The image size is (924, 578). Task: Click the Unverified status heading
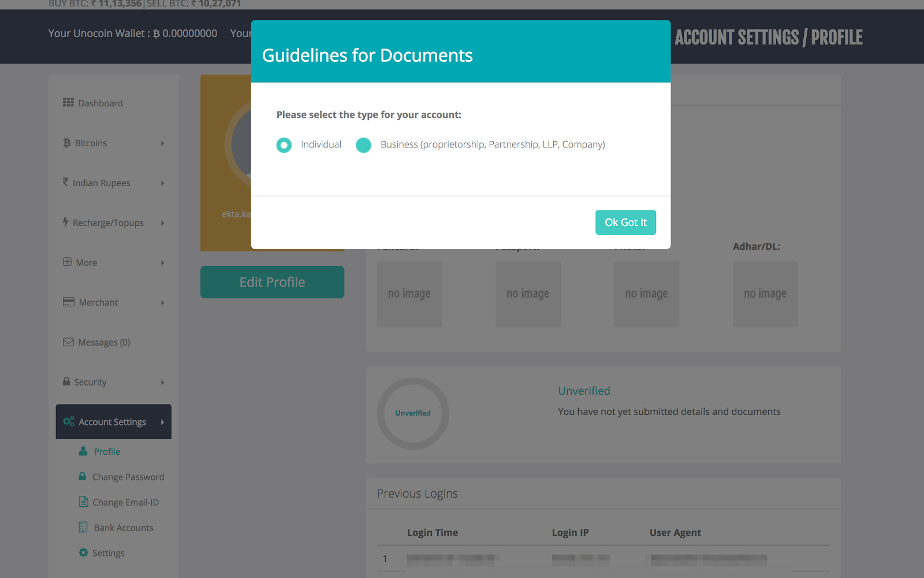tap(584, 391)
